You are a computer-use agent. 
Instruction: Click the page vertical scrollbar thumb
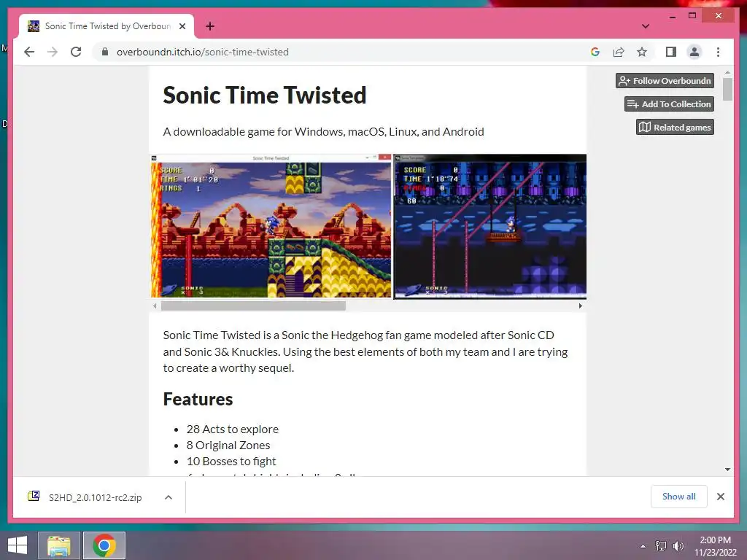coord(727,90)
